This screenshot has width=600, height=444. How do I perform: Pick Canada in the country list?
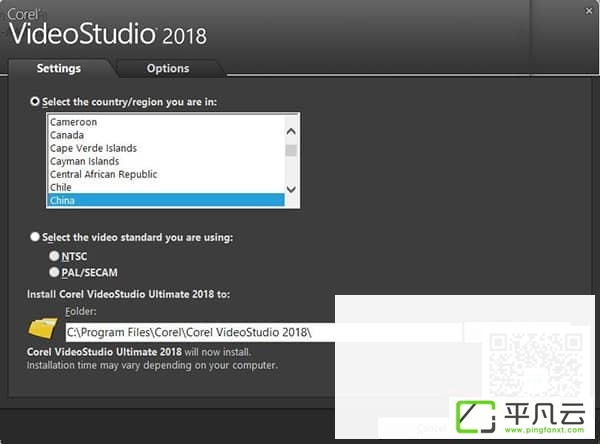click(x=166, y=135)
